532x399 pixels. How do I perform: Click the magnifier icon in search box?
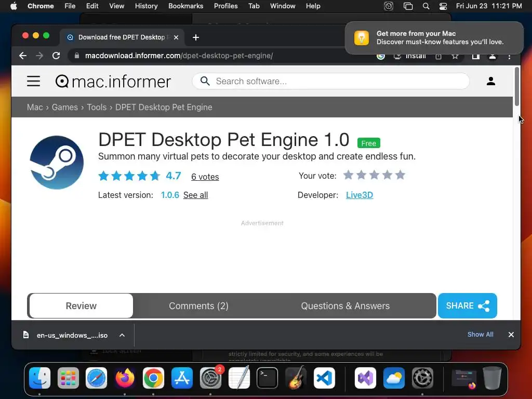[205, 81]
